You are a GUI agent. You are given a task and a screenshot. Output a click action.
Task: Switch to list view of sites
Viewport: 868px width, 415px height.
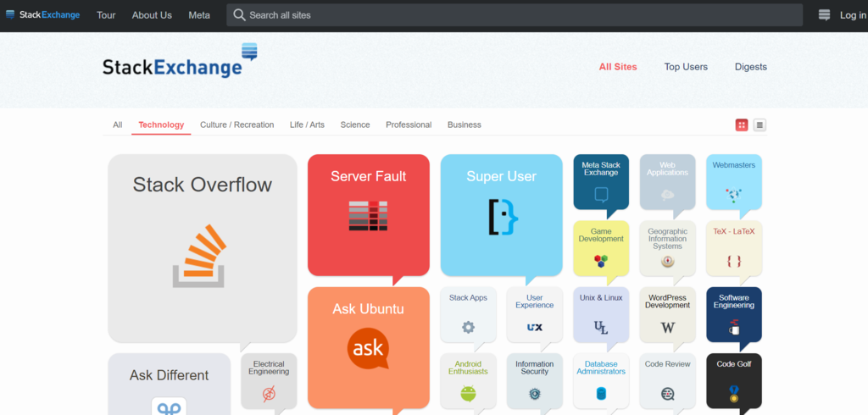point(760,125)
